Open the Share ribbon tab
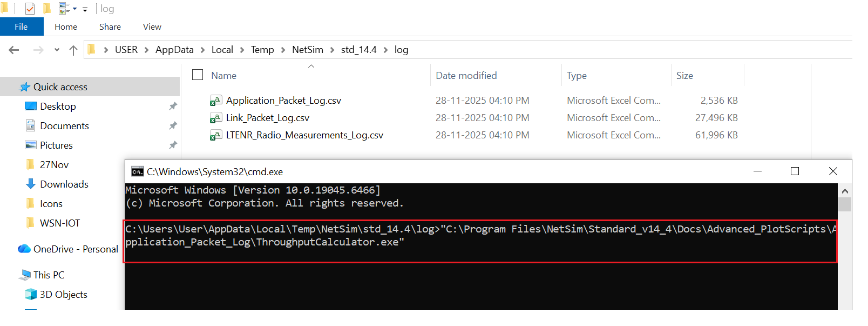Viewport: 868px width, 326px height. pos(110,26)
